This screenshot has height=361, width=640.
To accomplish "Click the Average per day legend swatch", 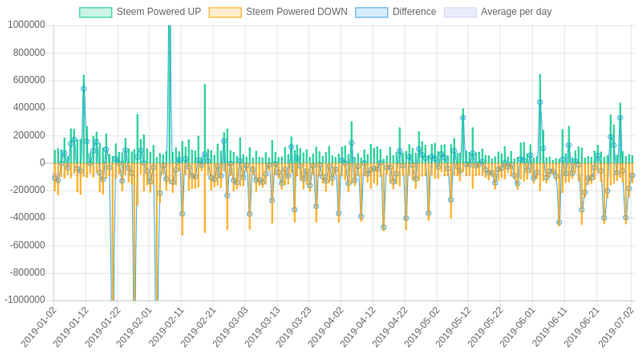I will pos(460,12).
